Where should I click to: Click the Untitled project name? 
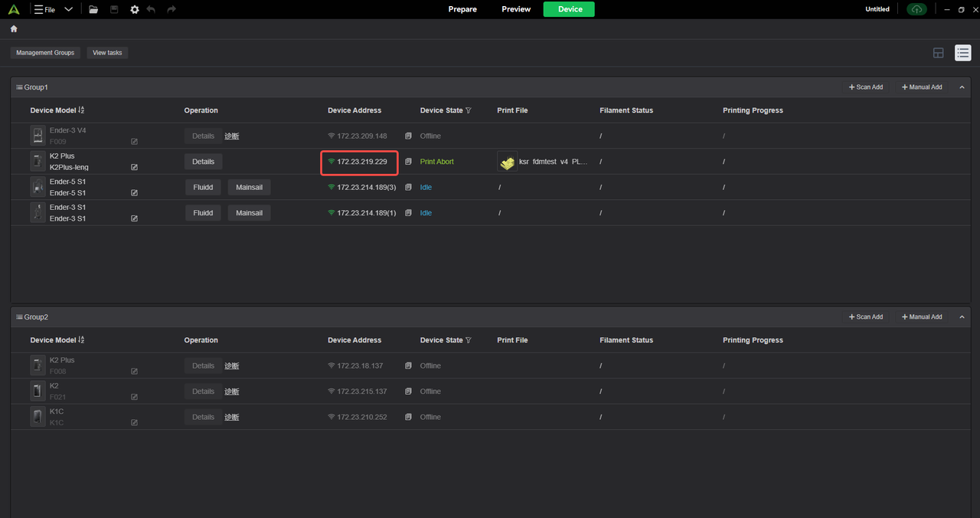[x=877, y=9]
